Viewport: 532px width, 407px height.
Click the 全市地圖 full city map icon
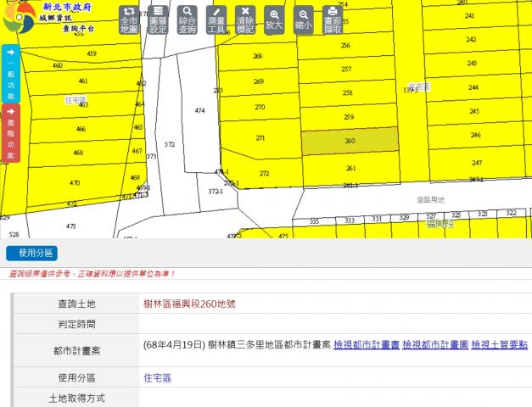coord(129,20)
